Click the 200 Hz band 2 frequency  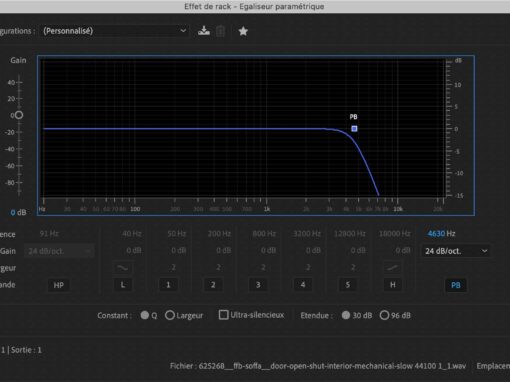pos(219,234)
